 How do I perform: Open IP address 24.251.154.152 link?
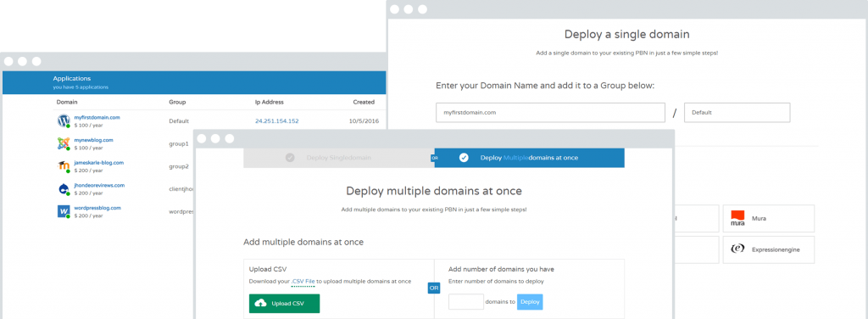(277, 120)
